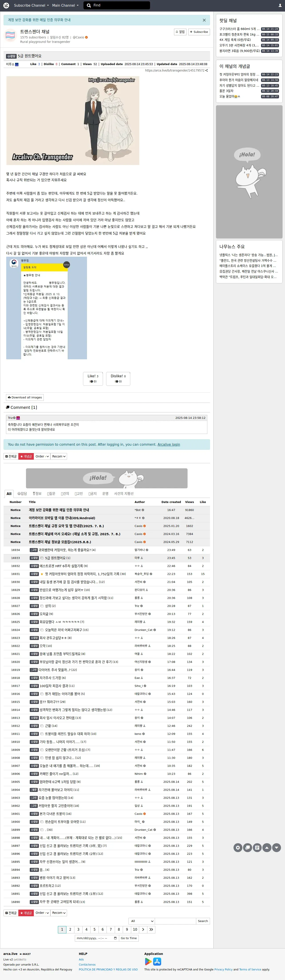
Task: Open the Main Channel dropdown menu
Action: click(x=65, y=5)
